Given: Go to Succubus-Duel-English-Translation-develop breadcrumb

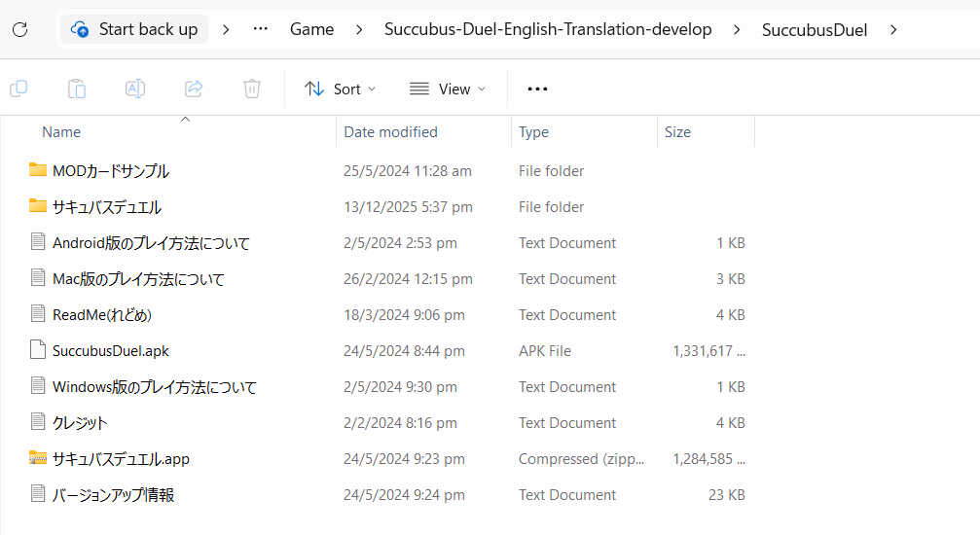Looking at the screenshot, I should click(x=548, y=29).
